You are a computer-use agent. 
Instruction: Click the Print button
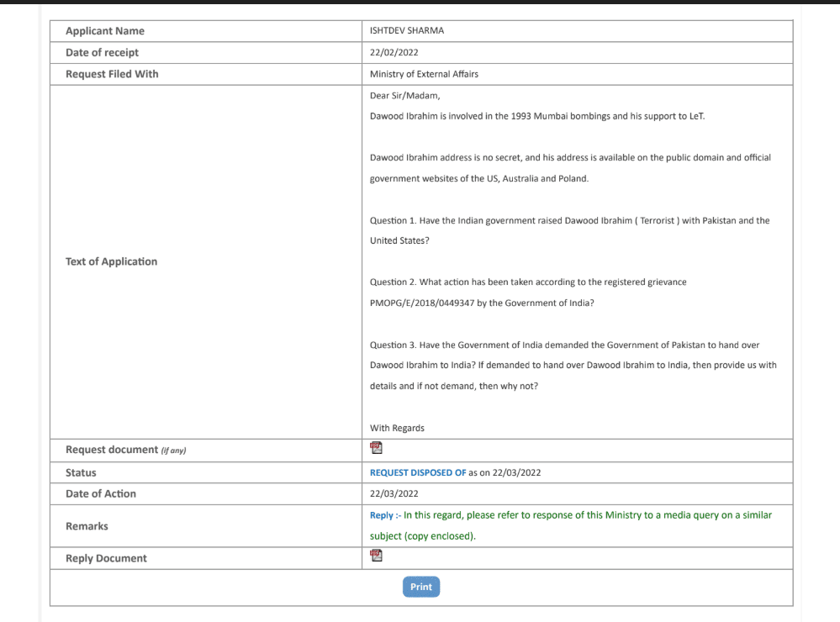pyautogui.click(x=421, y=587)
